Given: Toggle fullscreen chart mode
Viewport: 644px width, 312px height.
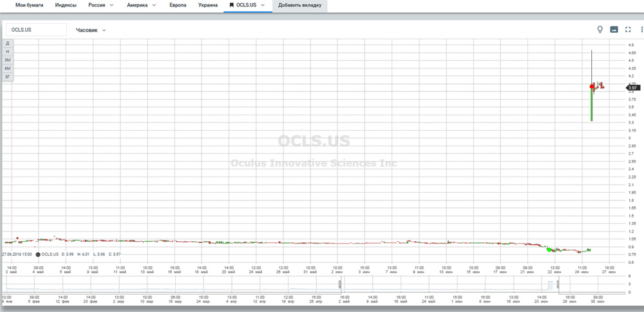Looking at the screenshot, I should (627, 30).
